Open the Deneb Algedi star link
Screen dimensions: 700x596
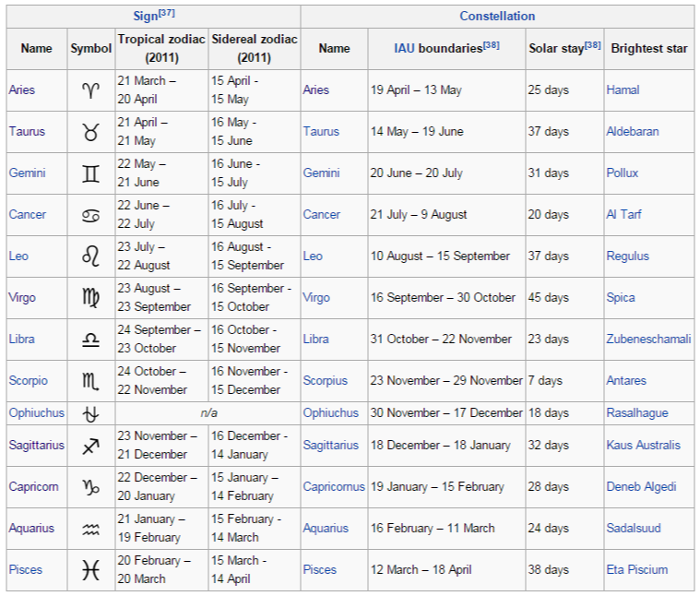[x=641, y=486]
